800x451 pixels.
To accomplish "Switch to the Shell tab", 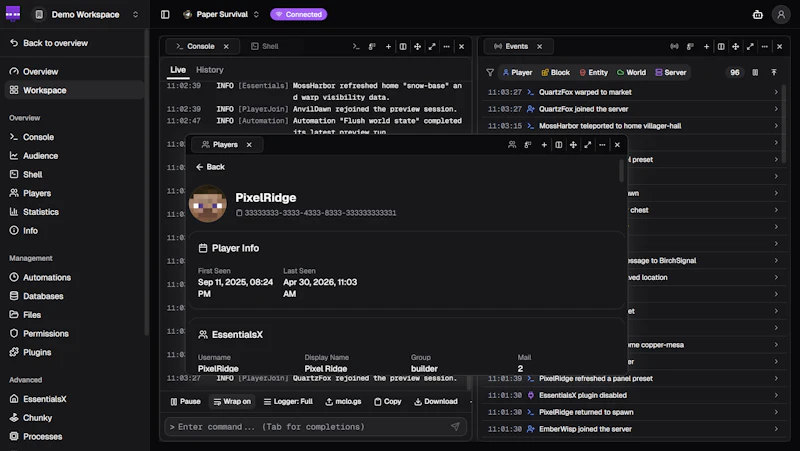I will point(265,46).
